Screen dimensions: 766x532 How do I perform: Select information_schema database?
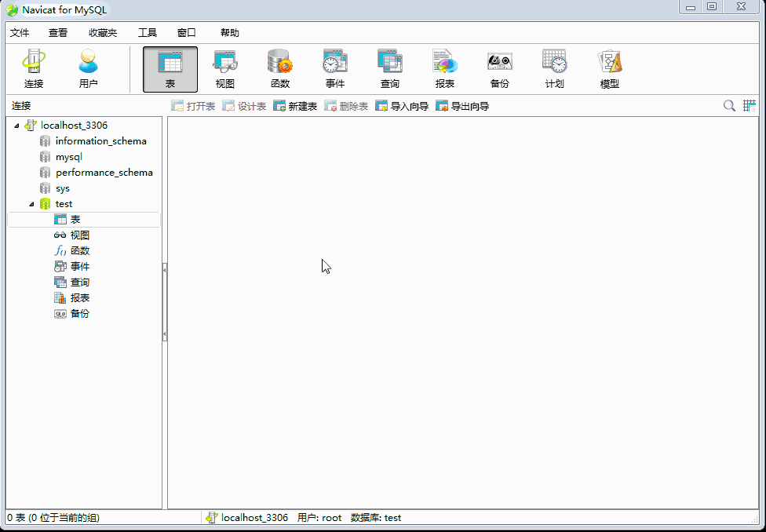click(x=100, y=141)
